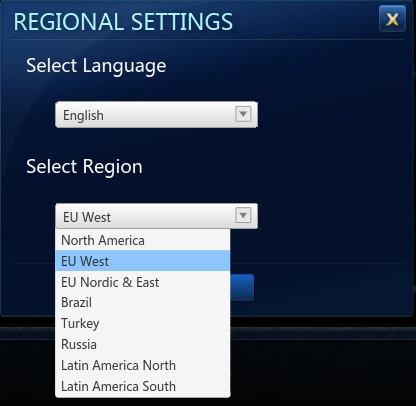Click the Select Language dropdown arrow
This screenshot has height=406, width=416.
[243, 114]
